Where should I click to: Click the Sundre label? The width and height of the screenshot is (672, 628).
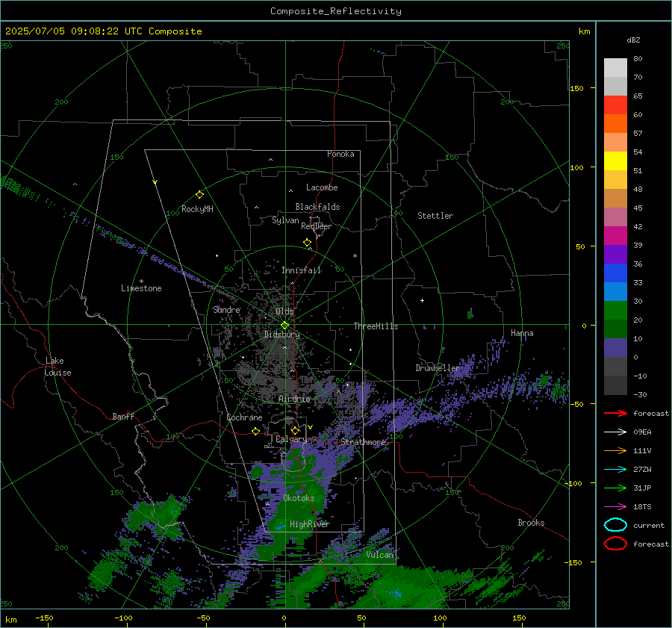point(226,310)
